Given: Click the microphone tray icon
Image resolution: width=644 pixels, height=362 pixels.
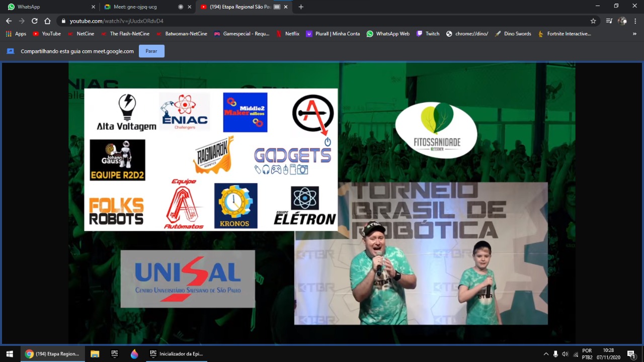Looking at the screenshot, I should point(555,354).
